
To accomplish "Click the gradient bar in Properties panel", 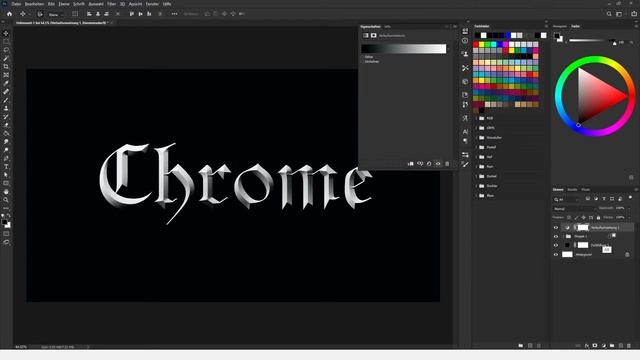I will coord(404,49).
